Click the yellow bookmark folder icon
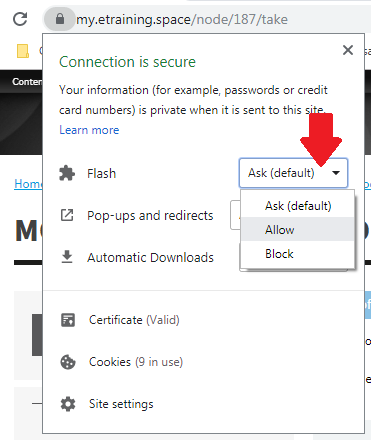This screenshot has width=371, height=440. pos(23,51)
